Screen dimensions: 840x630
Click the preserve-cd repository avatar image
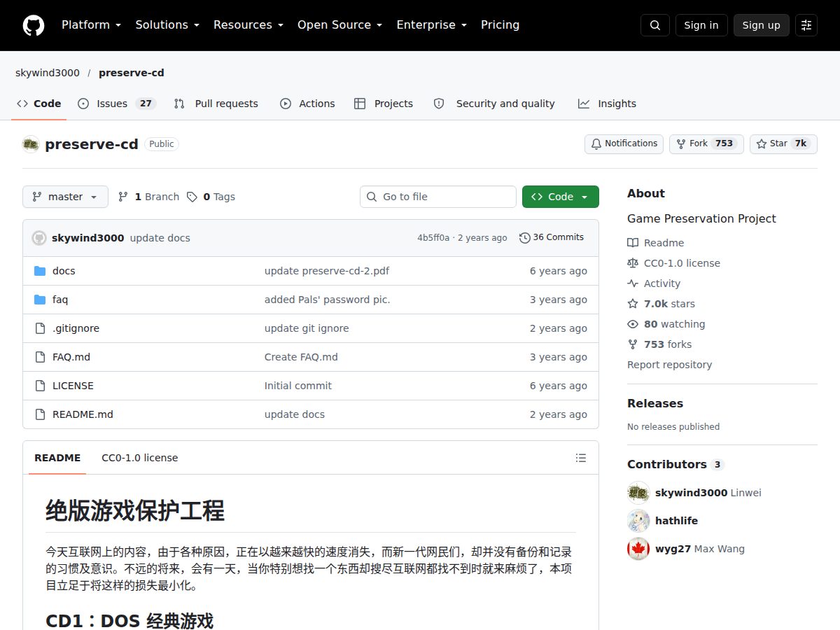pos(31,144)
